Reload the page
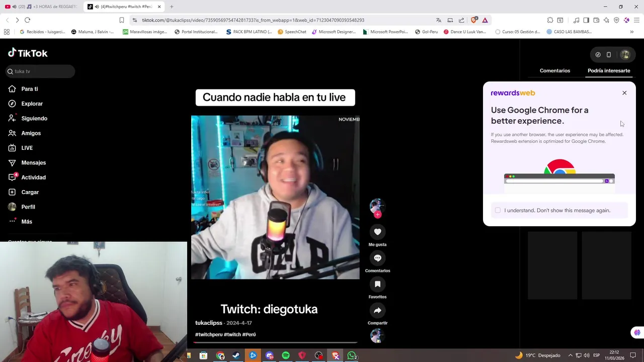The width and height of the screenshot is (644, 362). tap(28, 20)
